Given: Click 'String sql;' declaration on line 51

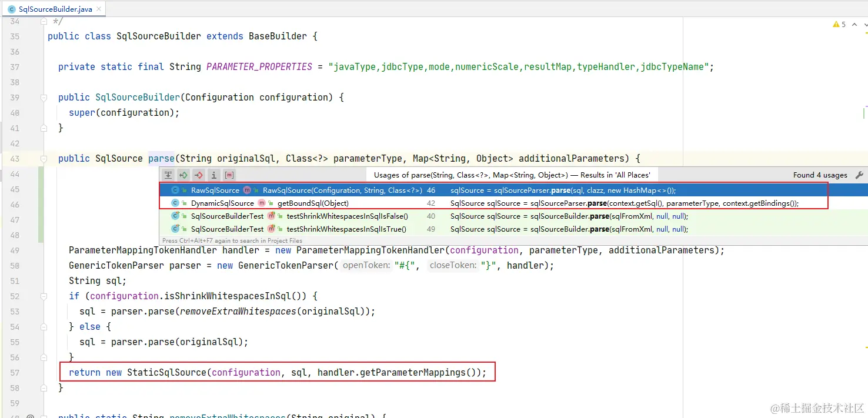Looking at the screenshot, I should 98,281.
